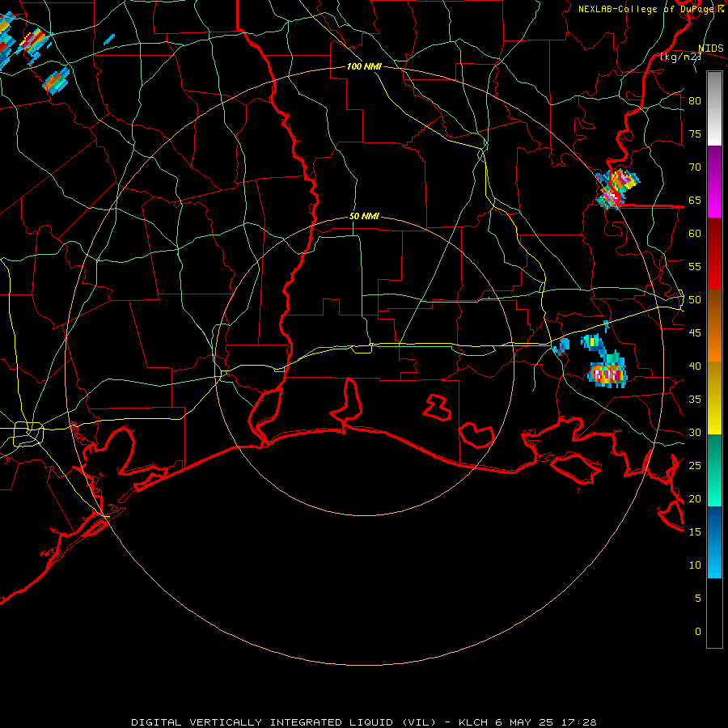The image size is (728, 728).
Task: Click the 30 value on the color scale
Action: 695,432
